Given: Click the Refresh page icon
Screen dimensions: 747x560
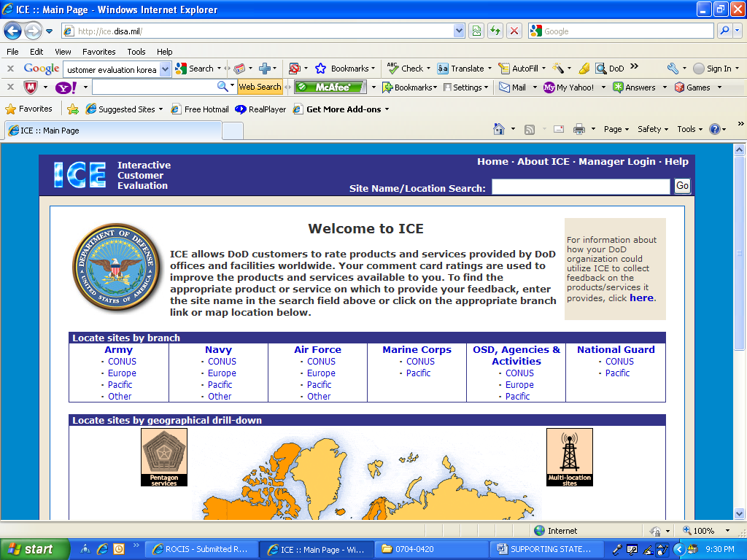Looking at the screenshot, I should point(495,31).
